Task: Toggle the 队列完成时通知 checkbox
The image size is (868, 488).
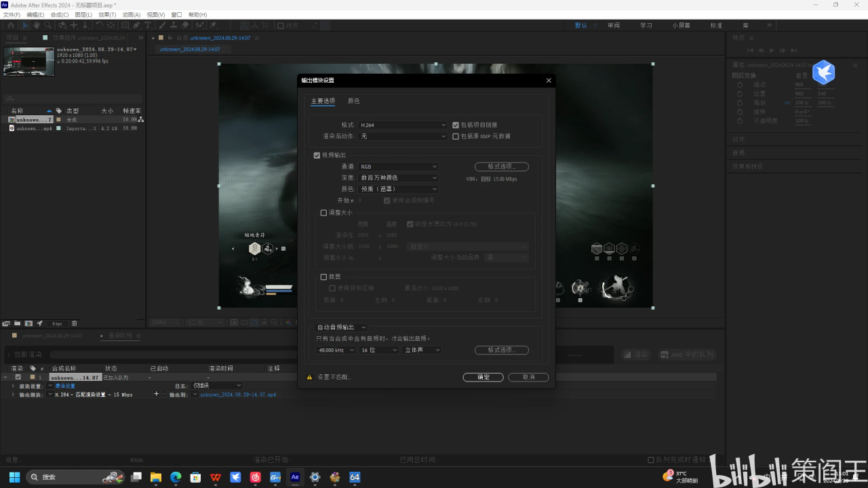Action: tap(651, 460)
